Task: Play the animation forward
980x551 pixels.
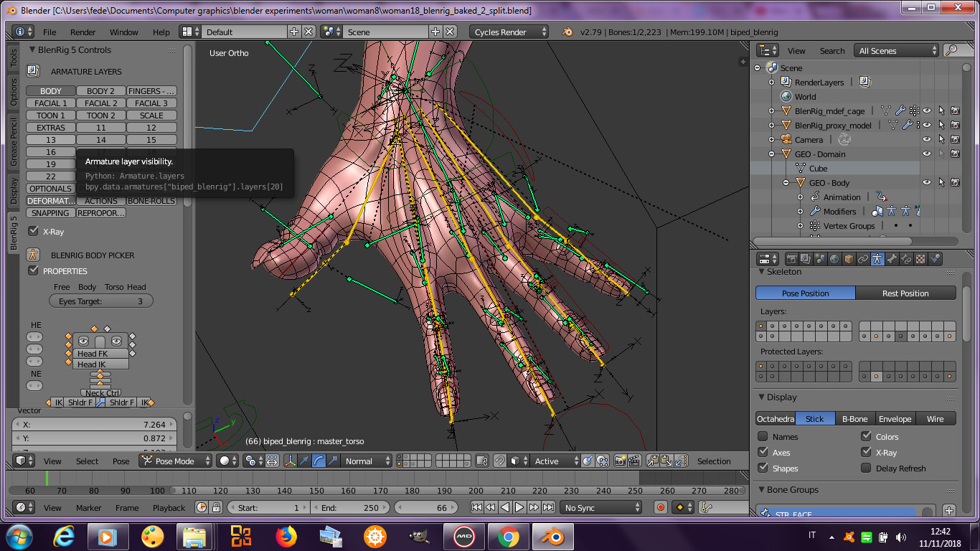Action: (x=519, y=507)
